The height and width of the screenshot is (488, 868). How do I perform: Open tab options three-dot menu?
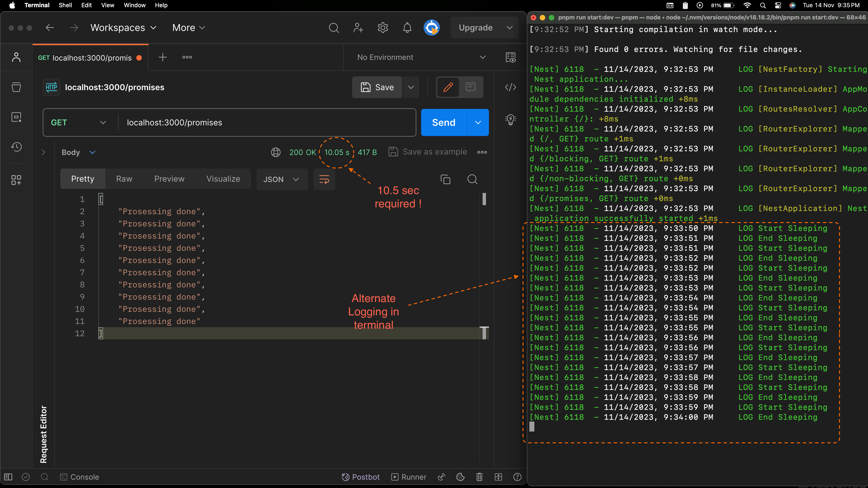point(187,57)
